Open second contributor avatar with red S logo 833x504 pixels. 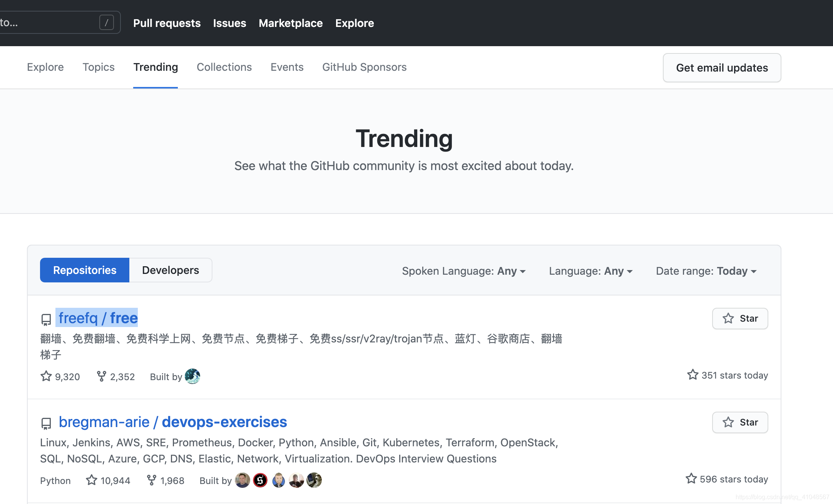(x=260, y=480)
